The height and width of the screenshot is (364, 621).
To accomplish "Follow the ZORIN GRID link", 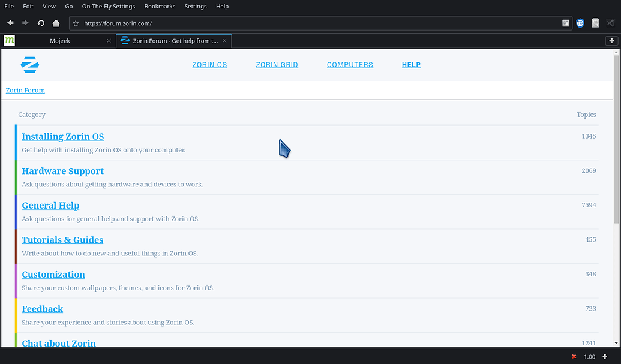I will (x=277, y=64).
